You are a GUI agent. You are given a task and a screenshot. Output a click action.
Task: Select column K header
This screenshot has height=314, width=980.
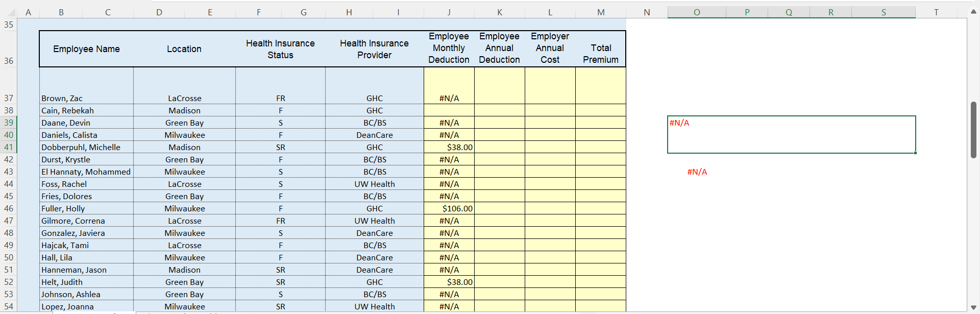(x=499, y=12)
